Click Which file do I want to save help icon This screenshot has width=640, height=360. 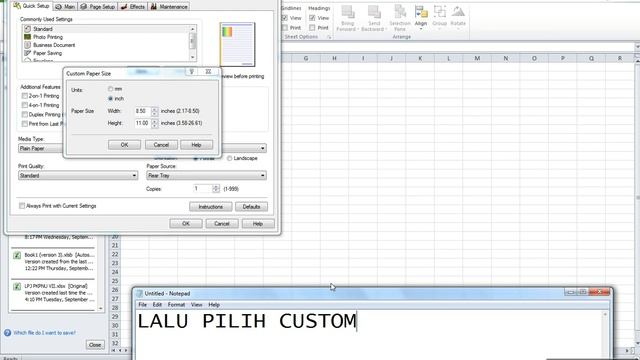(x=7, y=333)
